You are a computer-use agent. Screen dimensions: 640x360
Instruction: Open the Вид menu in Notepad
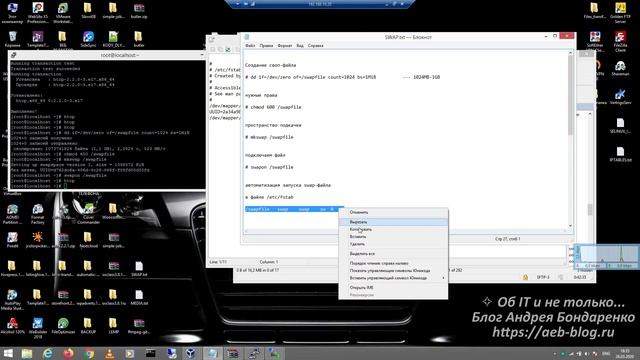click(x=300, y=46)
